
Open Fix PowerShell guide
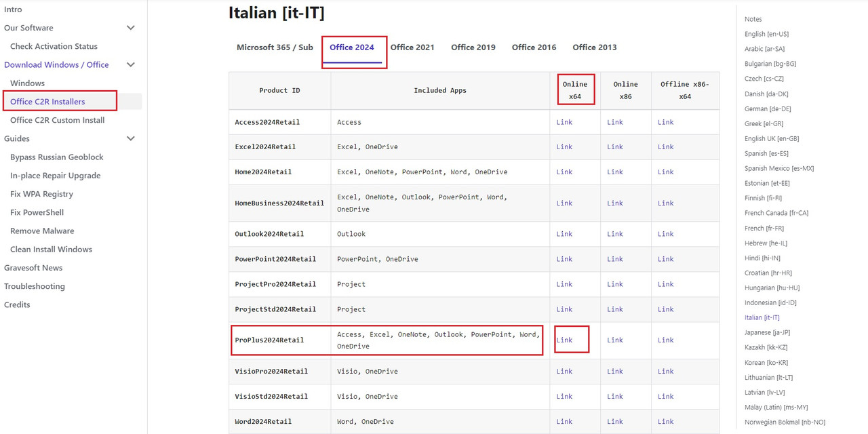point(37,212)
